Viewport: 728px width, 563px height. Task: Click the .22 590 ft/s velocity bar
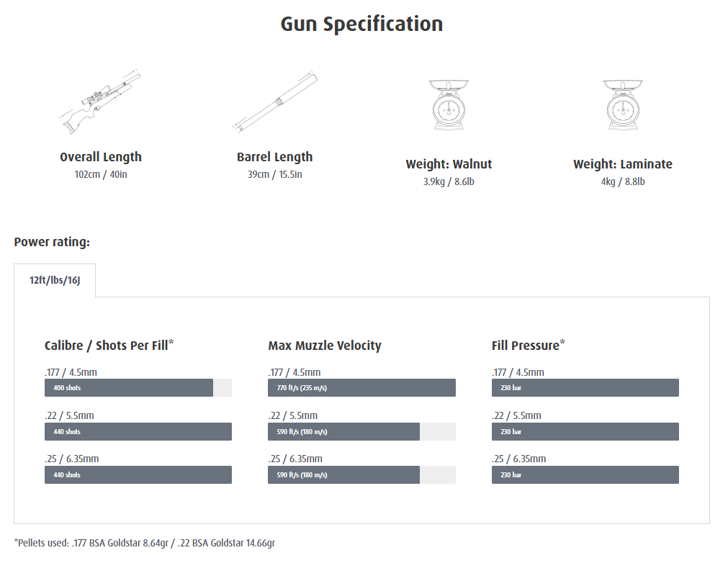pos(343,431)
